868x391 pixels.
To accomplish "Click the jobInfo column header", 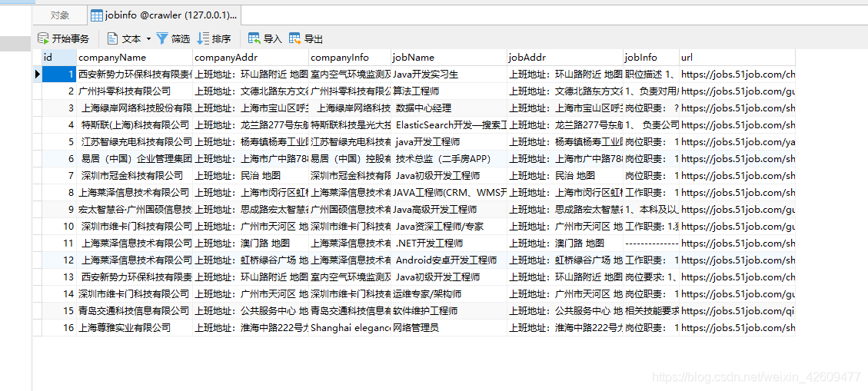I will tap(651, 58).
